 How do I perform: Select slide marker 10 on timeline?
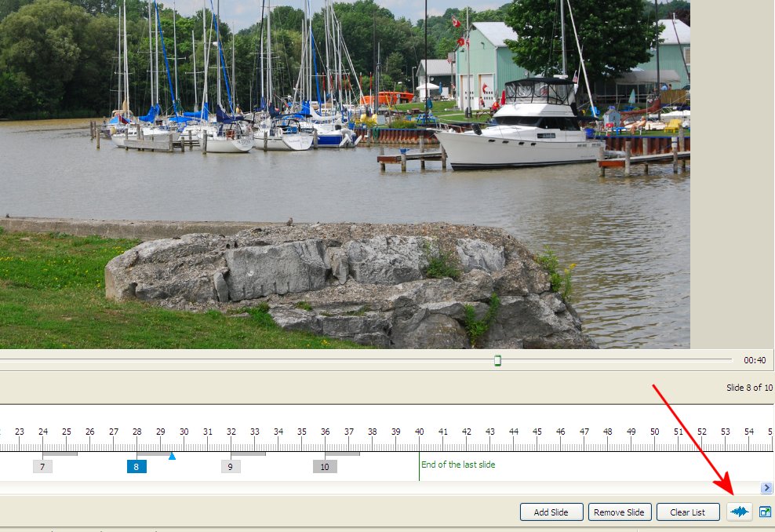(325, 467)
